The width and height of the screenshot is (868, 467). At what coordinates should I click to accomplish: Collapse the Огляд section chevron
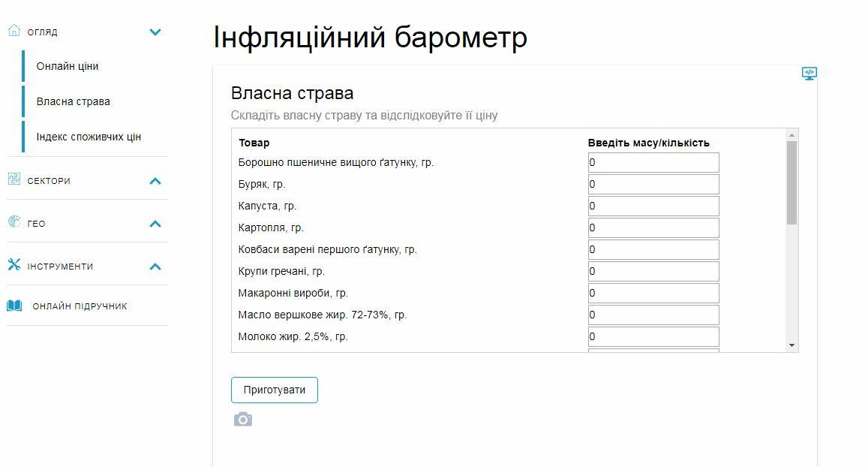[x=155, y=32]
